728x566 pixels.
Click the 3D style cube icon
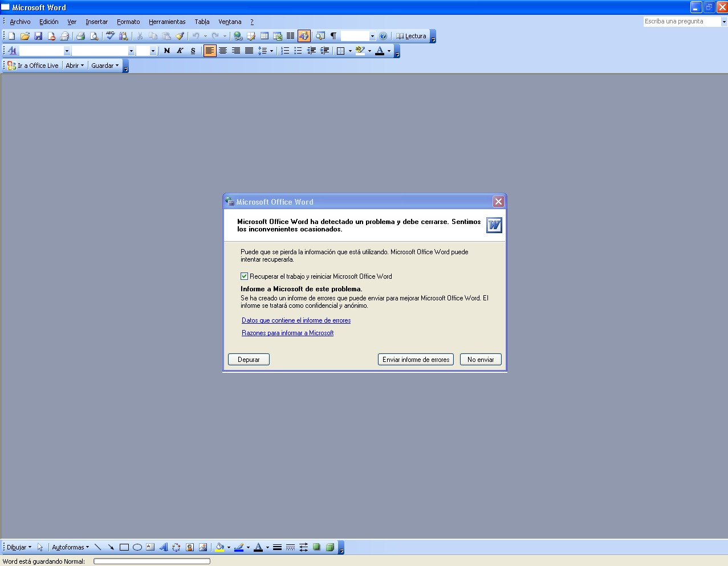pos(330,547)
